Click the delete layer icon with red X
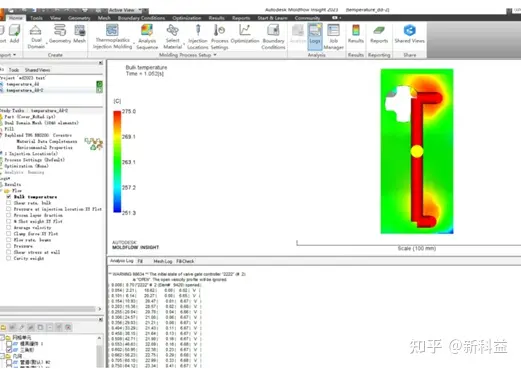The height and width of the screenshot is (369, 521). (68, 327)
